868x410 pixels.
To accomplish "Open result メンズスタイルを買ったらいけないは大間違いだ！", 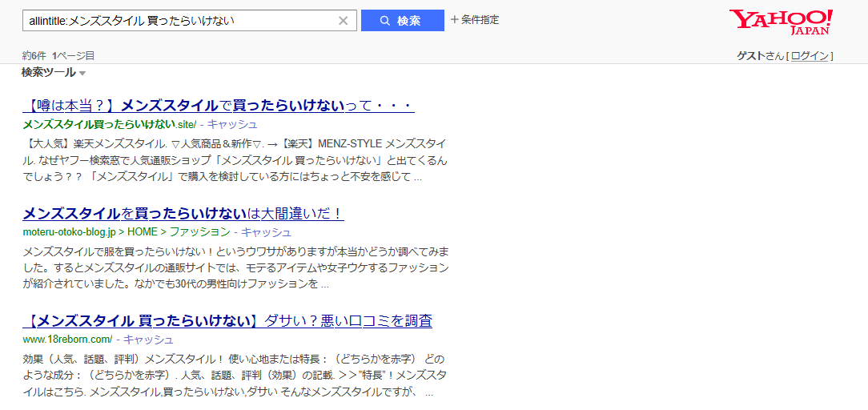I will click(x=183, y=213).
